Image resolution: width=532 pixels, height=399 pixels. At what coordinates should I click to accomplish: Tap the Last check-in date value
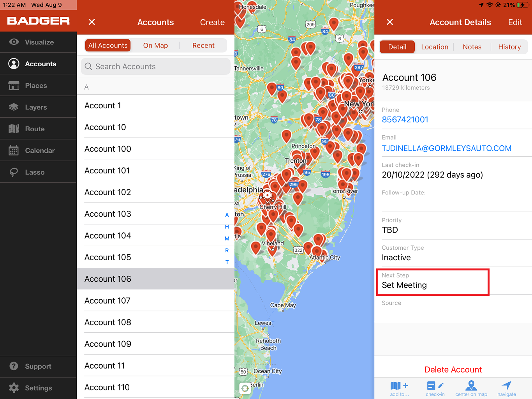432,175
